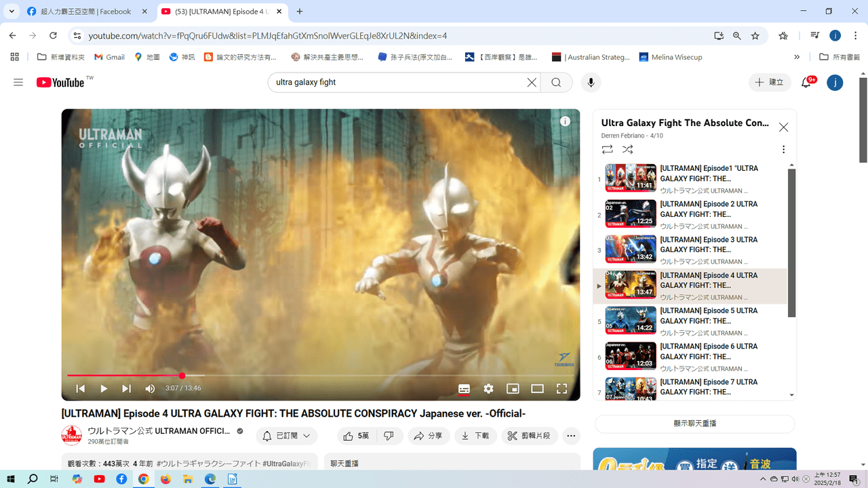868x488 pixels.
Task: Download the video with 下載
Action: [x=475, y=436]
